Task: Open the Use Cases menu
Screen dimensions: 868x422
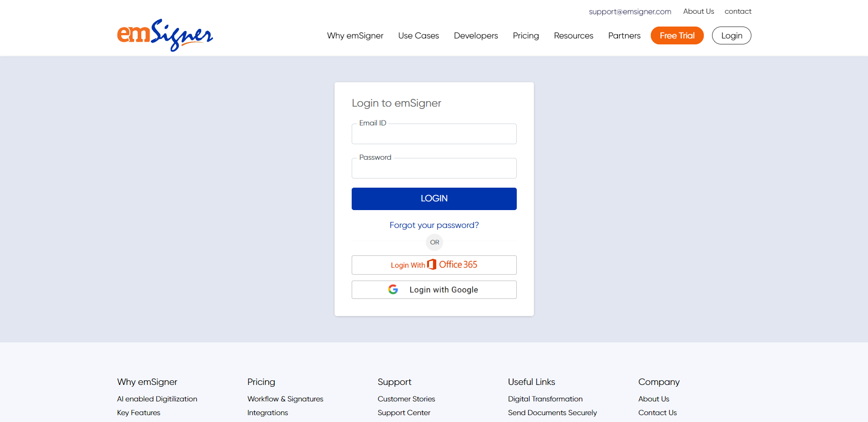Action: tap(418, 36)
